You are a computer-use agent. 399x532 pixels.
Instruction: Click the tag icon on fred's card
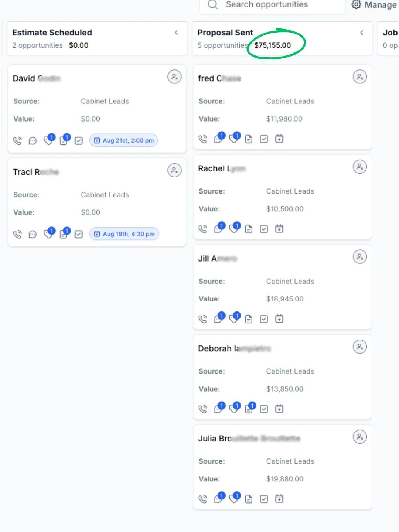pyautogui.click(x=233, y=139)
